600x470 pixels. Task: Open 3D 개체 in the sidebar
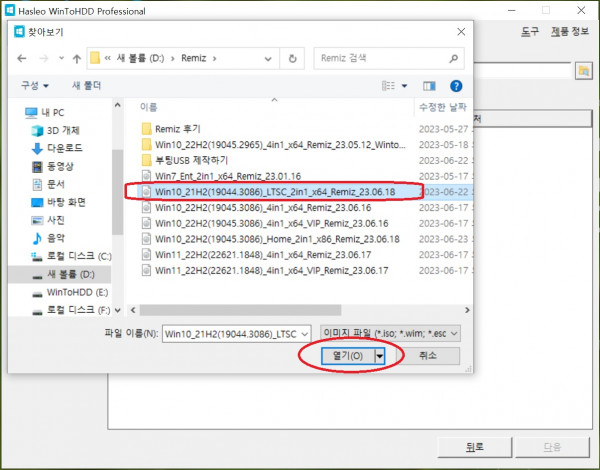coord(55,131)
